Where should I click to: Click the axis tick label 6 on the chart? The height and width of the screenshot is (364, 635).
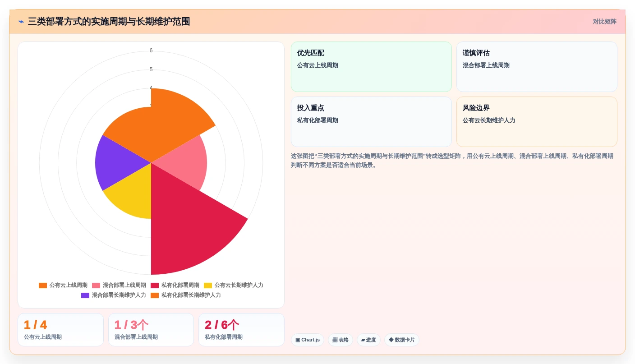151,51
